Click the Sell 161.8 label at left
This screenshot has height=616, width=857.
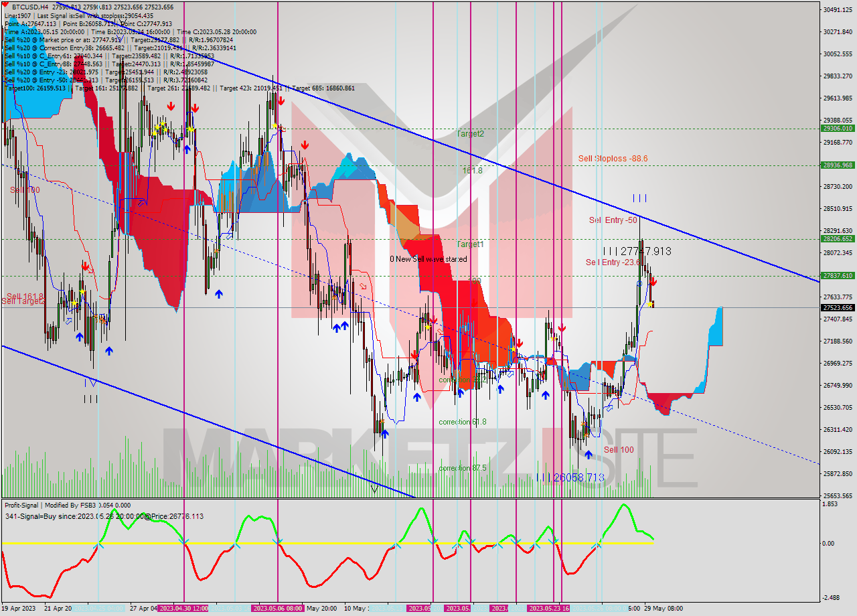click(x=25, y=296)
